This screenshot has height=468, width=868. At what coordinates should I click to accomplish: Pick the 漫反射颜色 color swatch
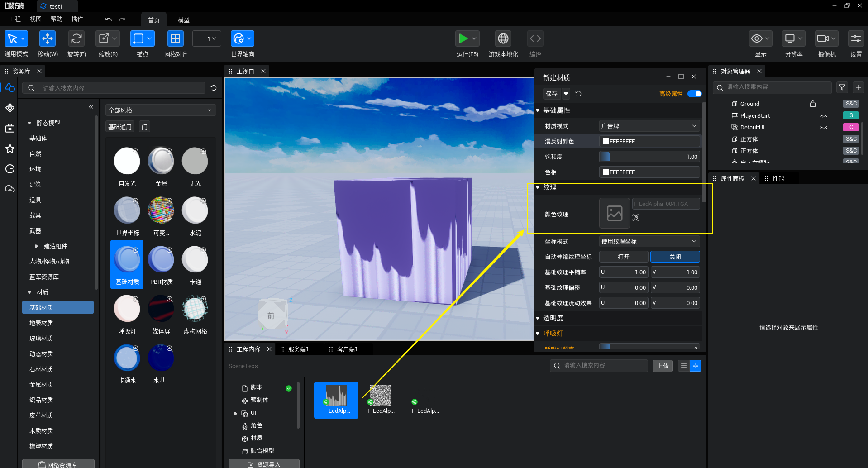pyautogui.click(x=606, y=141)
